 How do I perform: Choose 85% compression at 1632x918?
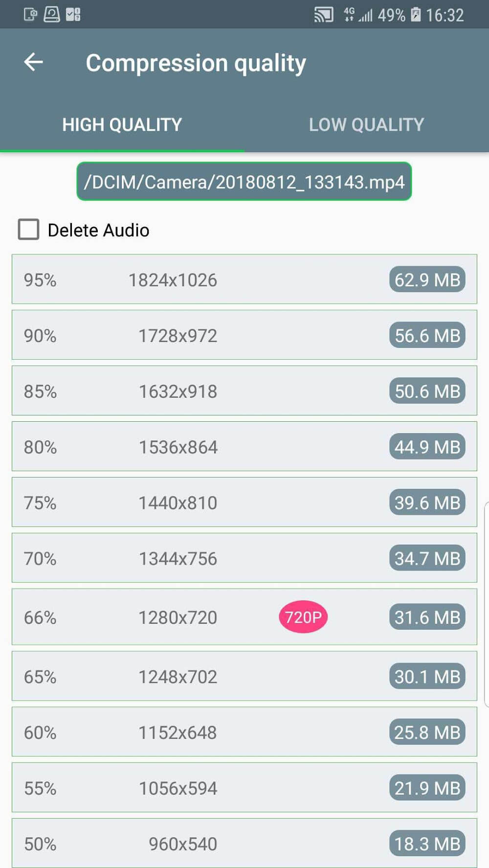[x=244, y=391]
